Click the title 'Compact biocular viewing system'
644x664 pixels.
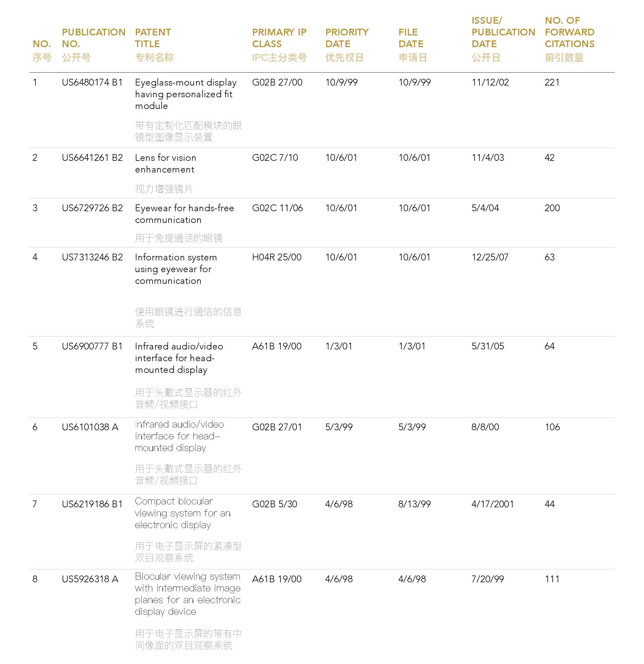tap(182, 513)
